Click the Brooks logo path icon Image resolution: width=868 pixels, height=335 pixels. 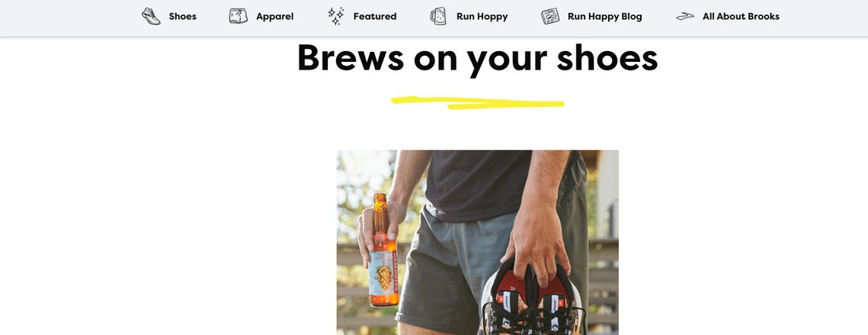[685, 16]
